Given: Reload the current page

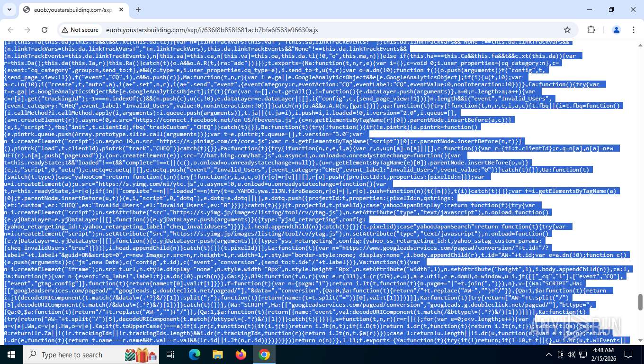Looking at the screenshot, I should (x=45, y=30).
